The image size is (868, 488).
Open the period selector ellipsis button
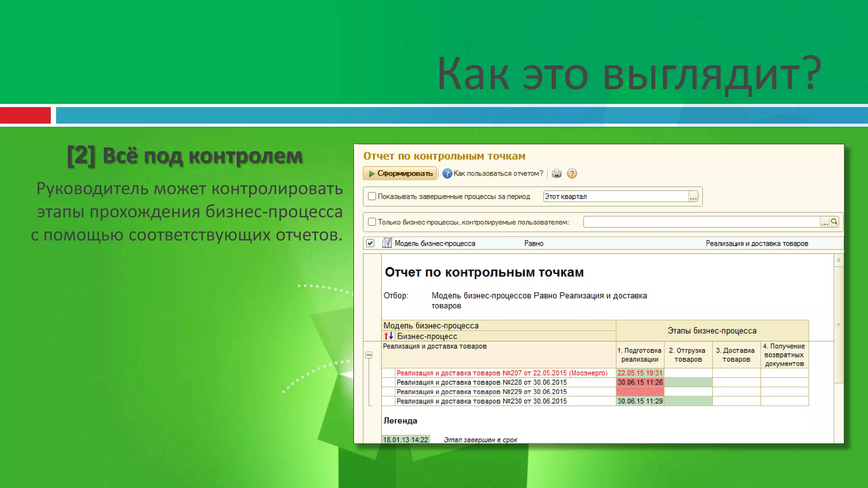693,197
